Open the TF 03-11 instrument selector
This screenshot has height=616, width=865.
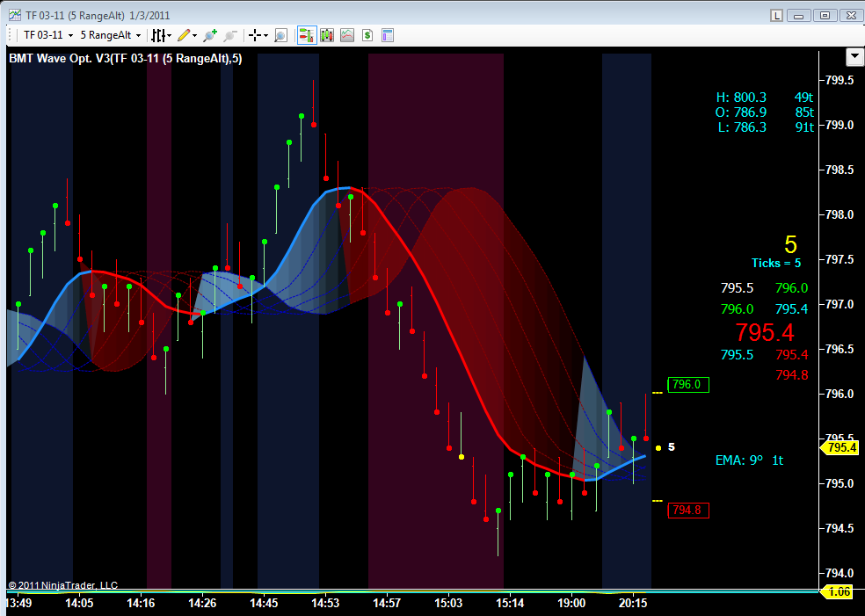[48, 35]
